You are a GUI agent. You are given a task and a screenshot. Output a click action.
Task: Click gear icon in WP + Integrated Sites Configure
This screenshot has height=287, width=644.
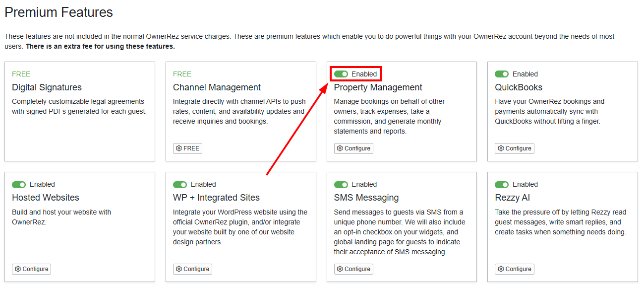pyautogui.click(x=179, y=269)
